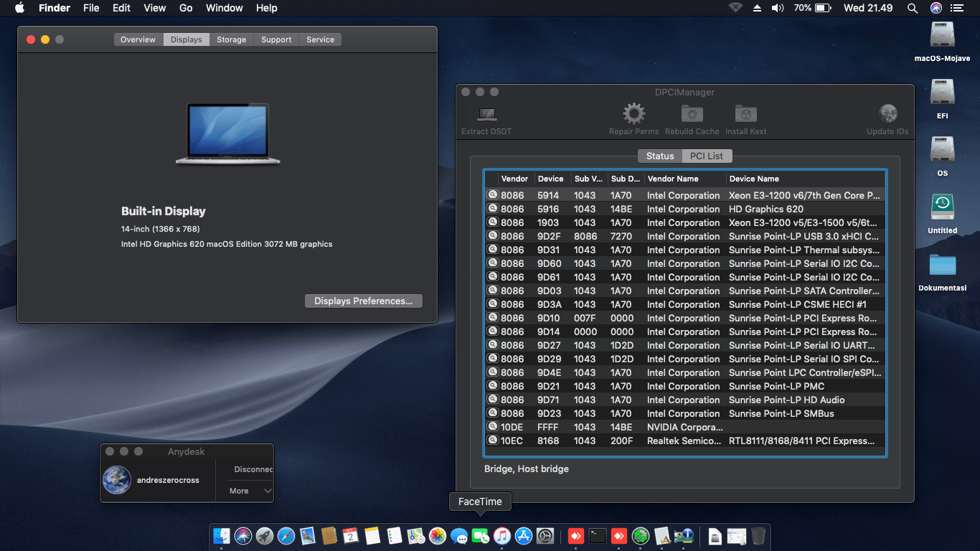The height and width of the screenshot is (551, 980).
Task: Click the Rebuild Cache icon
Action: point(692,115)
